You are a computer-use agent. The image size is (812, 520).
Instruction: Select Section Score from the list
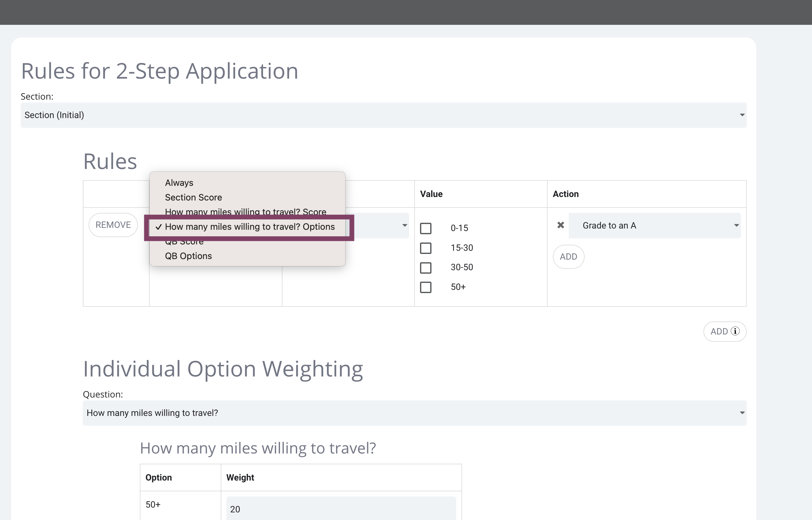tap(193, 197)
